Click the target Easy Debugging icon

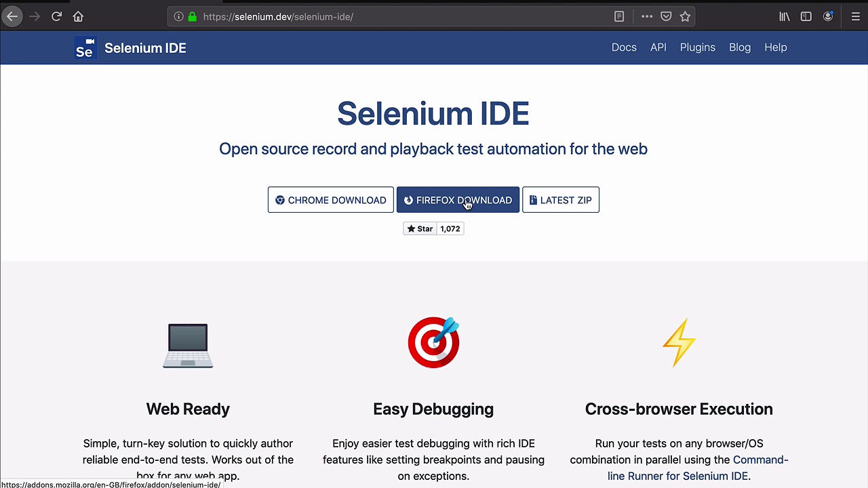pos(433,342)
